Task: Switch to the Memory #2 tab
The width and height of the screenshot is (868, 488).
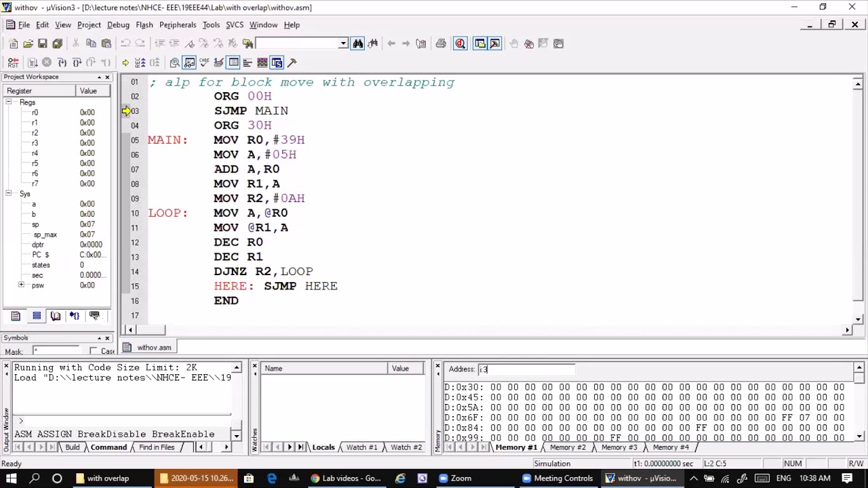Action: (x=568, y=447)
